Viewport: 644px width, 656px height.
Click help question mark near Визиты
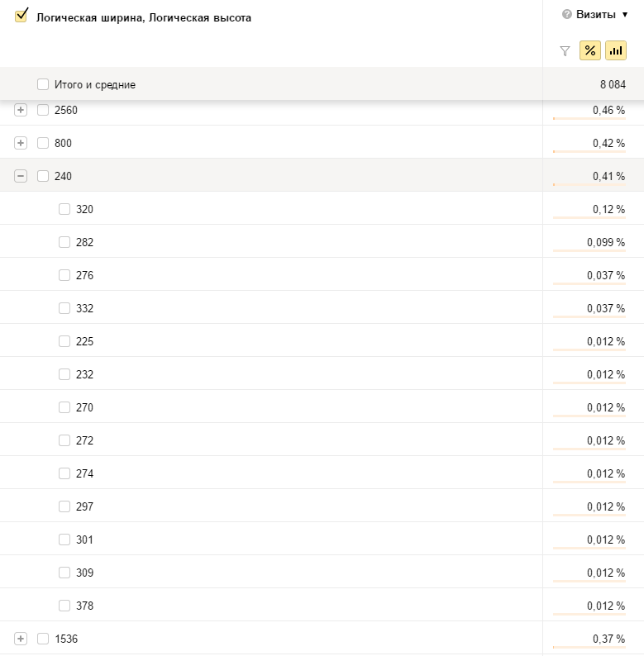click(x=567, y=14)
